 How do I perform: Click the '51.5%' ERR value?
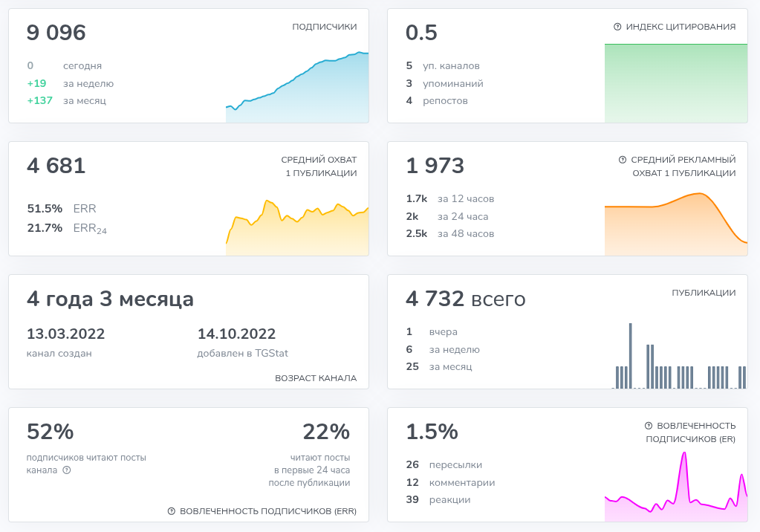click(x=45, y=209)
